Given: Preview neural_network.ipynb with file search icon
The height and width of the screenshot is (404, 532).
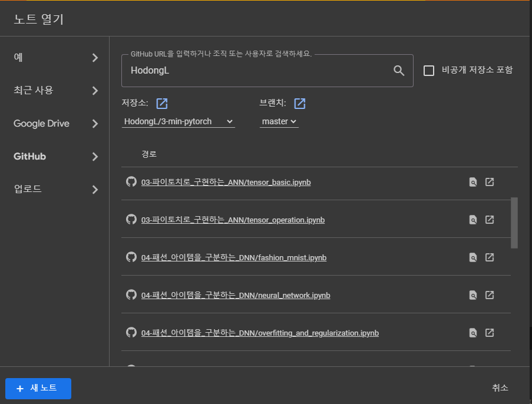Looking at the screenshot, I should (473, 295).
